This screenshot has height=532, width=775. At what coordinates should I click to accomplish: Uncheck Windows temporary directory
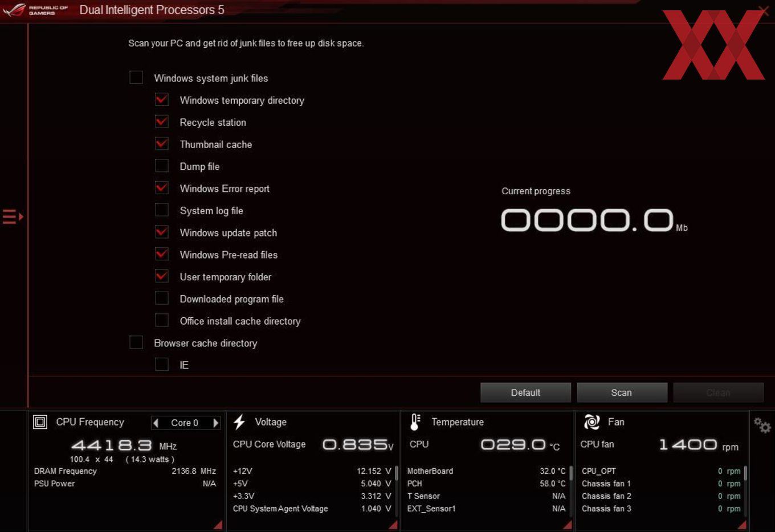tap(162, 100)
